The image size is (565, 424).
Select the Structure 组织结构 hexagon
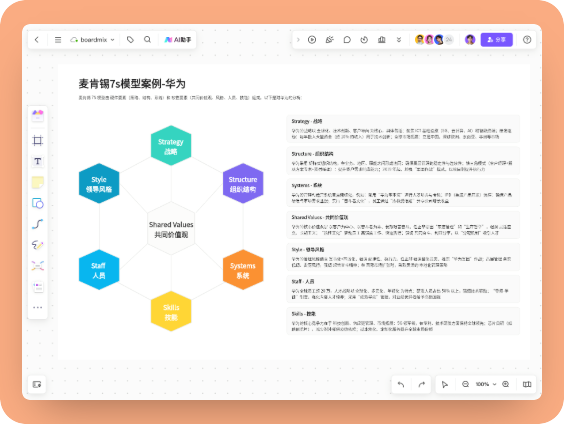click(243, 183)
